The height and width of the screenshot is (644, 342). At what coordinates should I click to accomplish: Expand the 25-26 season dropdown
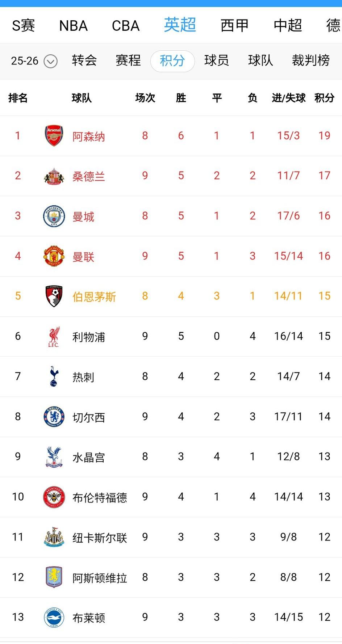pos(34,61)
